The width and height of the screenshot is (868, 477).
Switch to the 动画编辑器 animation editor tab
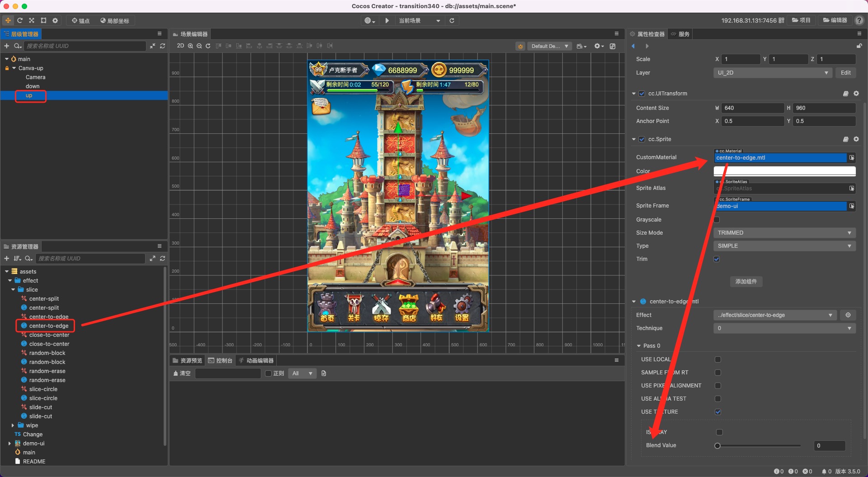256,360
